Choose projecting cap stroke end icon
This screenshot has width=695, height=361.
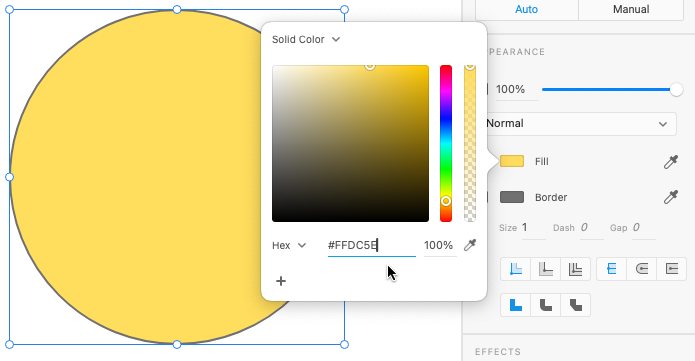[672, 269]
